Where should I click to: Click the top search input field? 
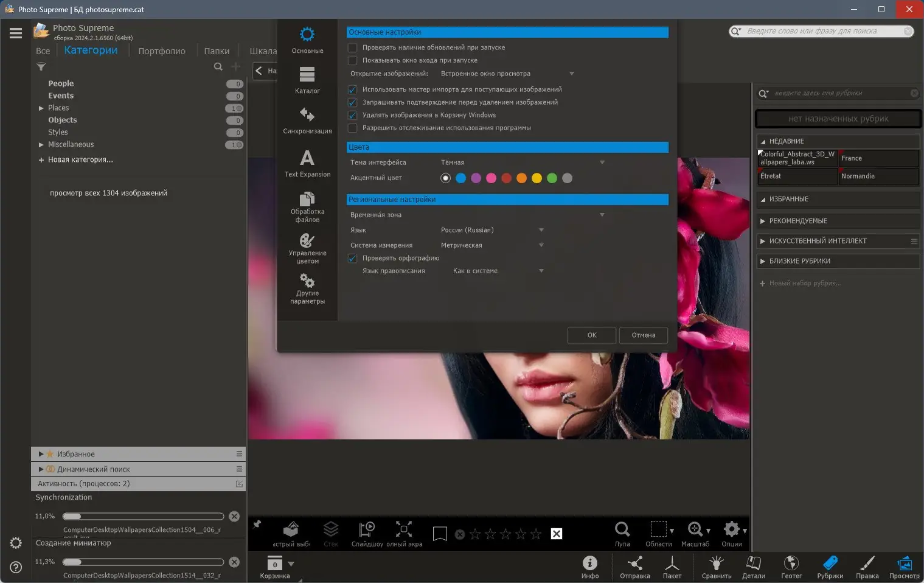(x=822, y=31)
